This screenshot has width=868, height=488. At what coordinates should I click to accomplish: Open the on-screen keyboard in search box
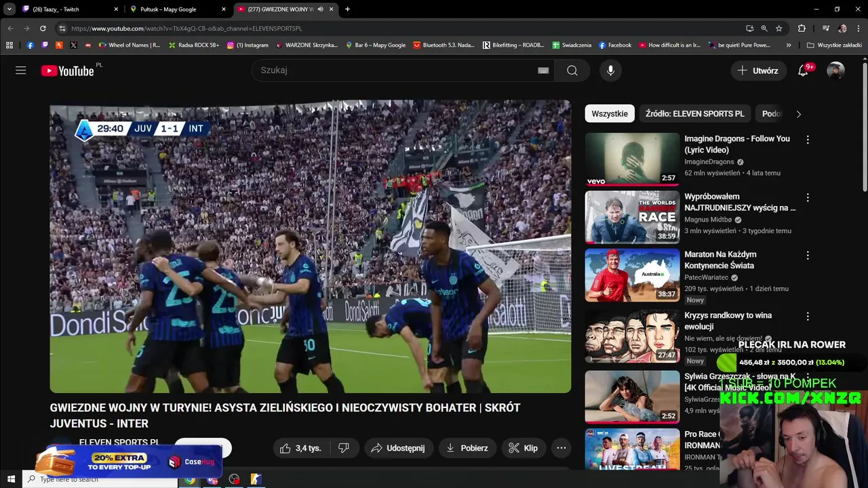point(543,70)
